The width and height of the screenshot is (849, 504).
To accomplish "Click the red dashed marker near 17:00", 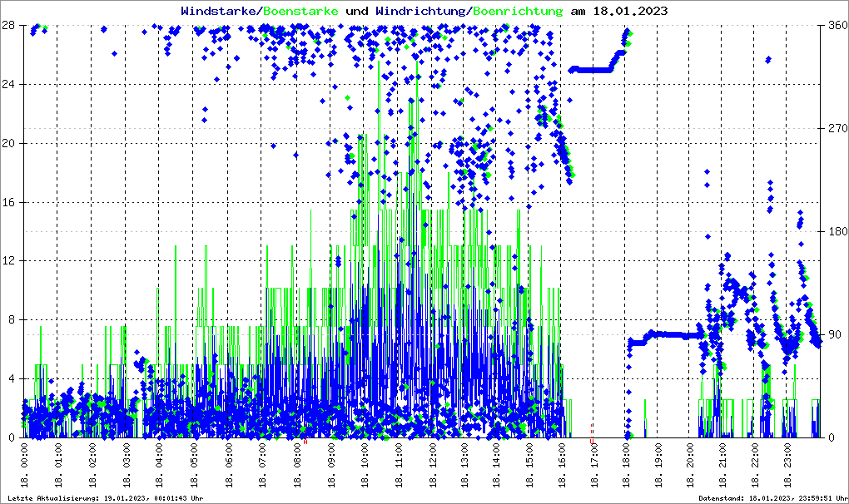I will (592, 433).
